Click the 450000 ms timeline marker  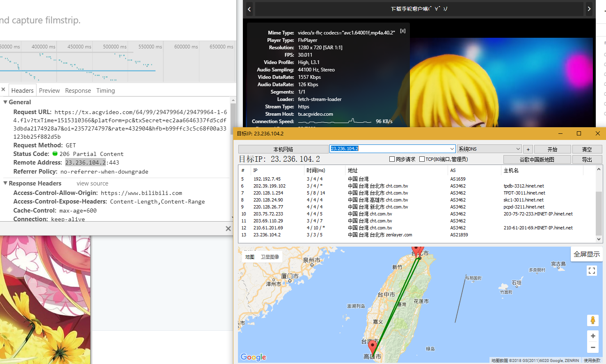pyautogui.click(x=79, y=47)
